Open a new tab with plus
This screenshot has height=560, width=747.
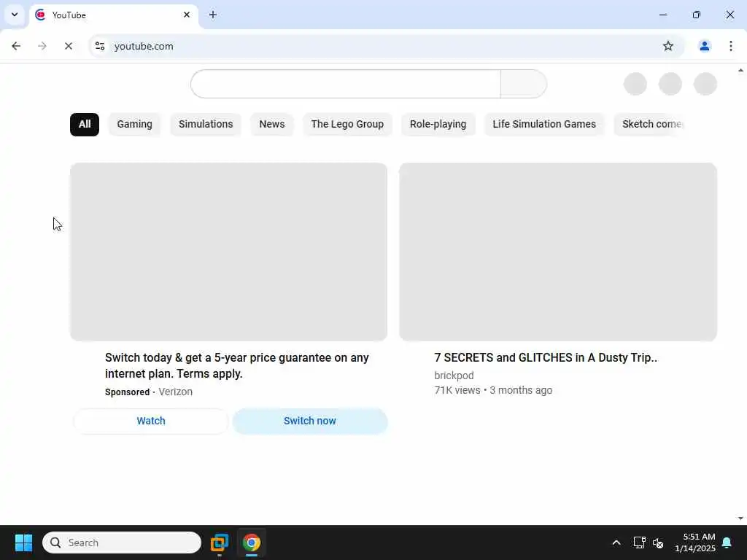213,15
